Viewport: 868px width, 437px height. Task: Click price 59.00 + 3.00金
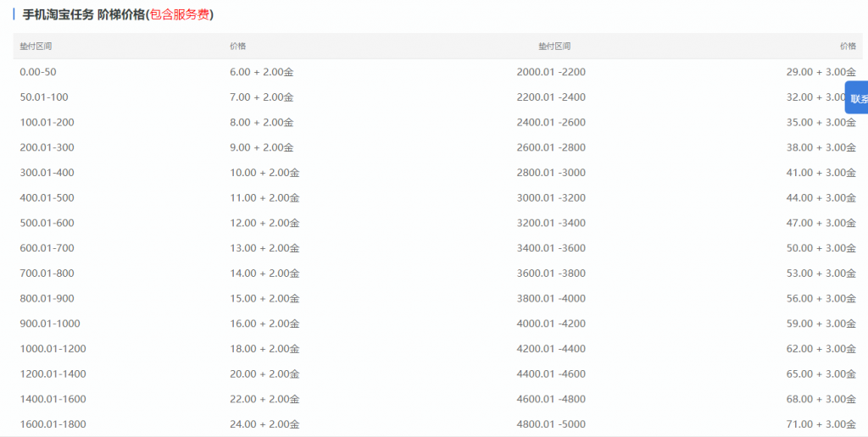click(821, 324)
